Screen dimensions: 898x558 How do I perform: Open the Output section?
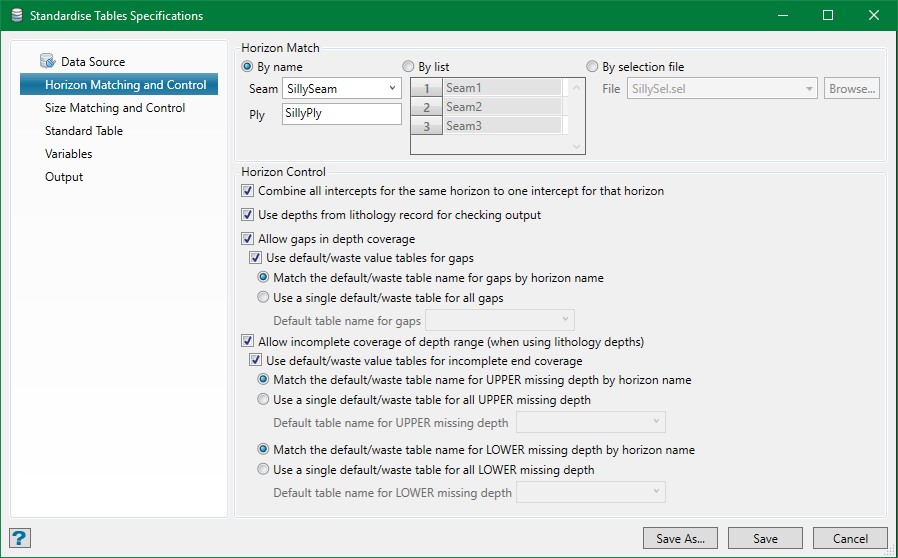pos(64,177)
